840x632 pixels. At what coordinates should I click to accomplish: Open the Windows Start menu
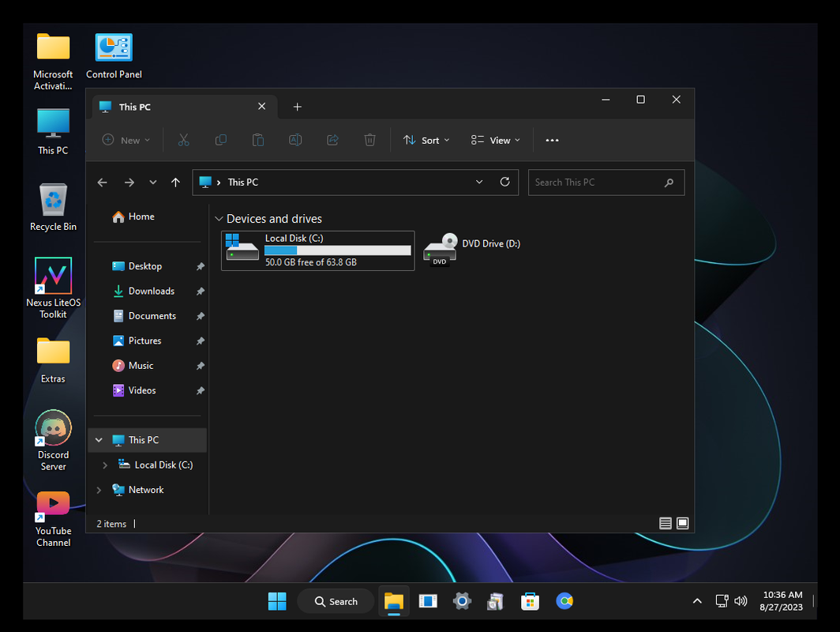point(277,601)
